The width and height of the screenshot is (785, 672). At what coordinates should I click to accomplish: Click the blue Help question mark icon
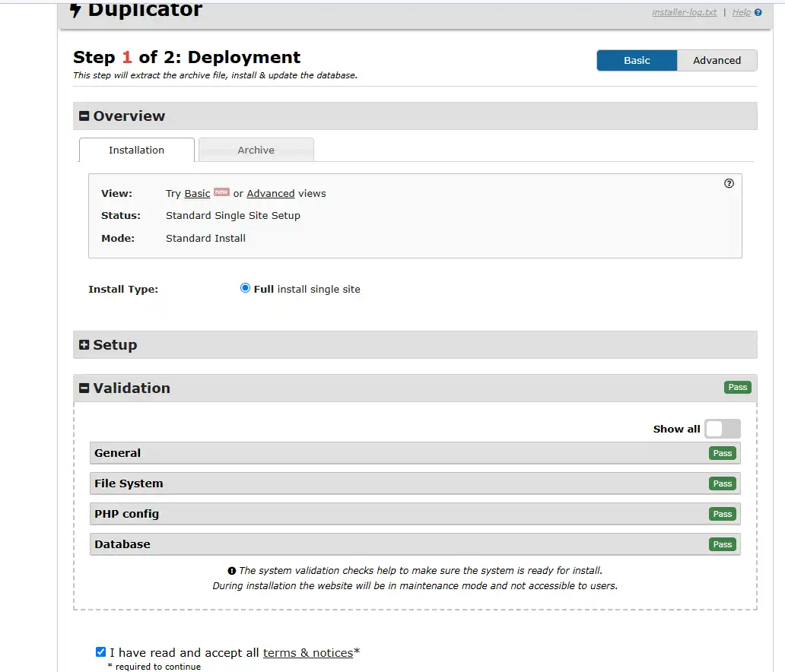[758, 12]
